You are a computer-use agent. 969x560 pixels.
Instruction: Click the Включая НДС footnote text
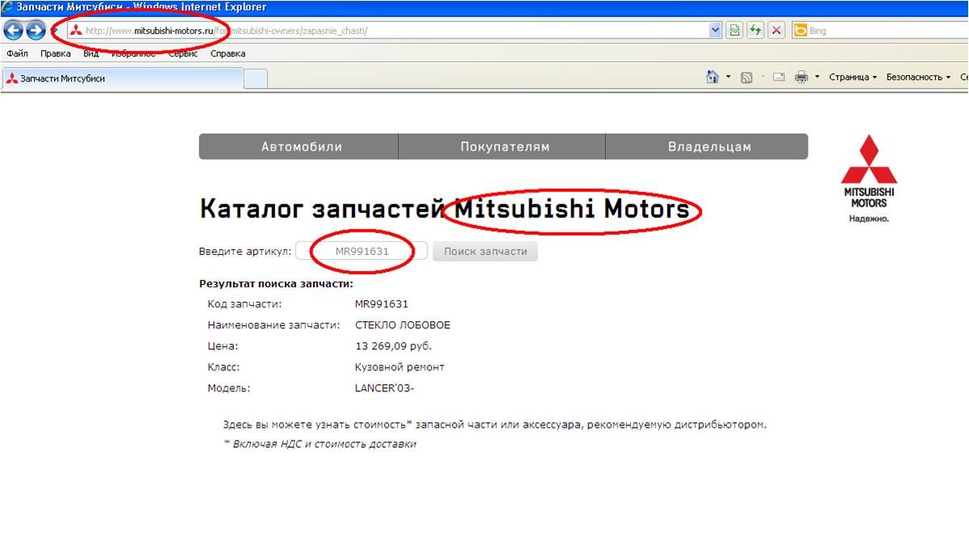[320, 444]
